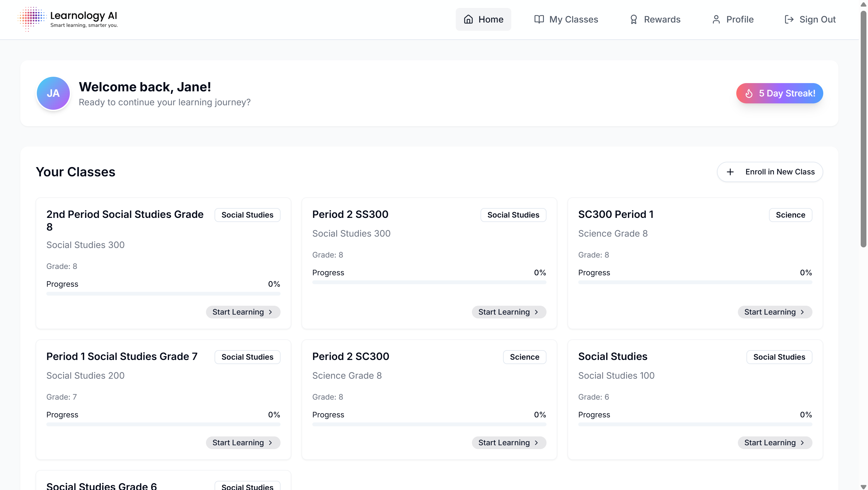Click the 'Social Studies Grade 6' card title
Viewport: 868px width, 490px height.
pos(102,486)
